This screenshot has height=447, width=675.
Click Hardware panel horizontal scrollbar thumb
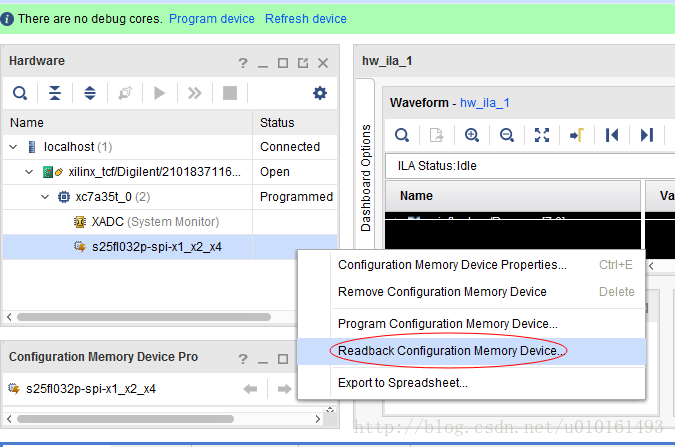144,317
